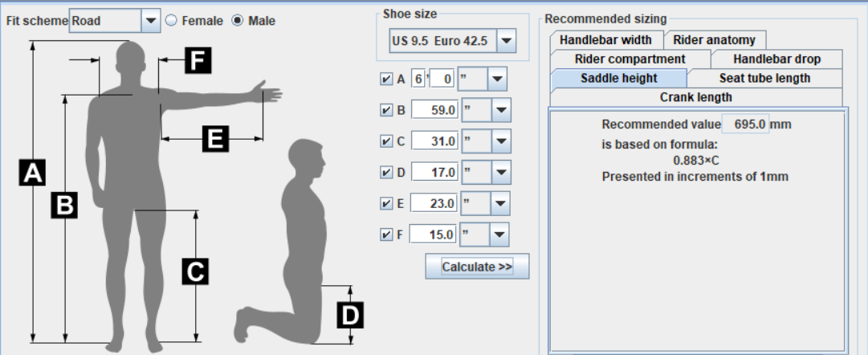
Task: Switch to the Seat tube length tab
Action: click(x=764, y=78)
